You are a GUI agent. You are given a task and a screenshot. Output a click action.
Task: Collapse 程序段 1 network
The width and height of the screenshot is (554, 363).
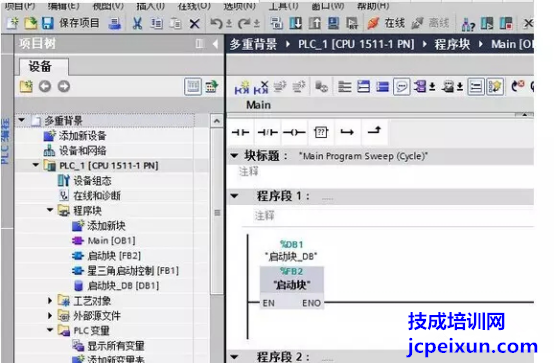[234, 196]
